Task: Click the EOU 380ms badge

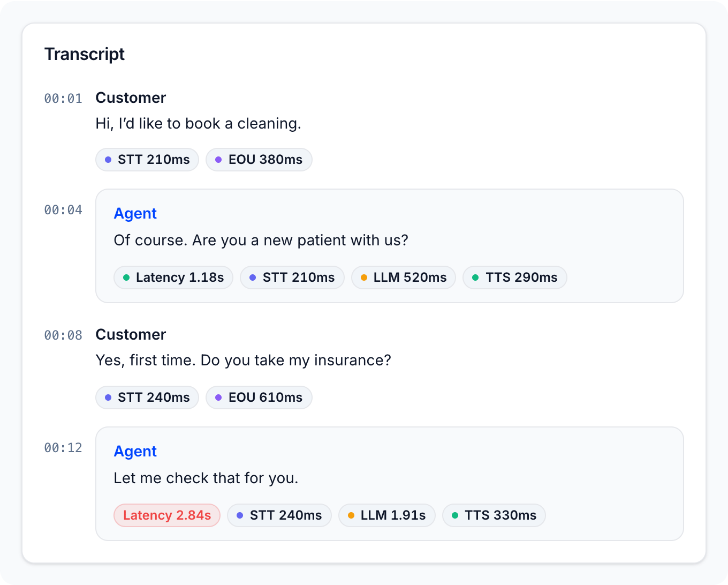Action: coord(259,160)
